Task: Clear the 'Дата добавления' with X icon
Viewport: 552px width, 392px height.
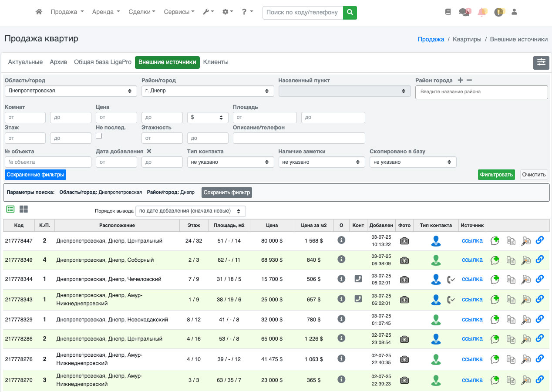Action: click(x=149, y=152)
